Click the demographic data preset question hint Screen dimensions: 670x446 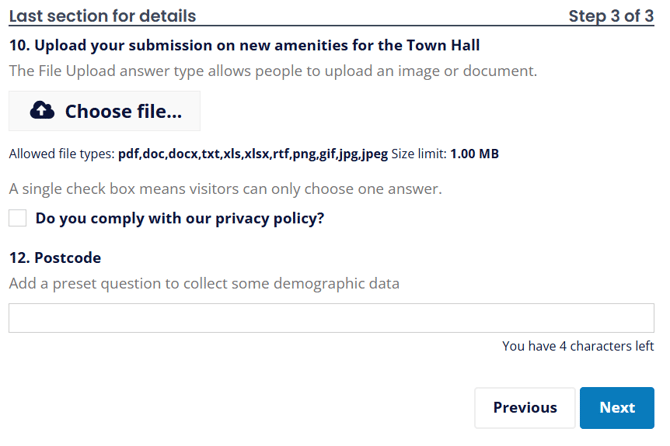point(204,283)
